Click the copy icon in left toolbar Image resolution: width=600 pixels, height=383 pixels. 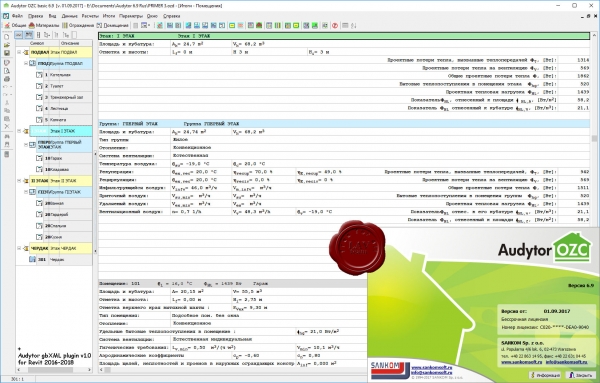pyautogui.click(x=7, y=111)
